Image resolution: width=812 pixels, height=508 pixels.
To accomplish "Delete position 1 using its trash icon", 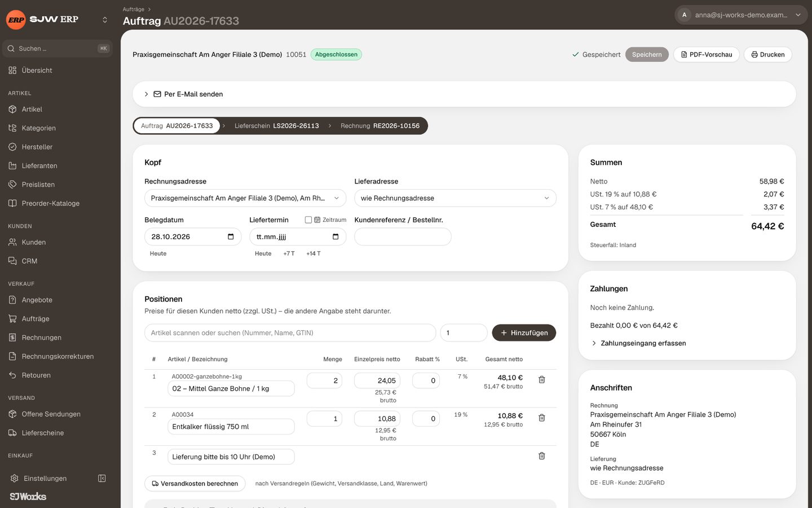I will click(x=542, y=380).
